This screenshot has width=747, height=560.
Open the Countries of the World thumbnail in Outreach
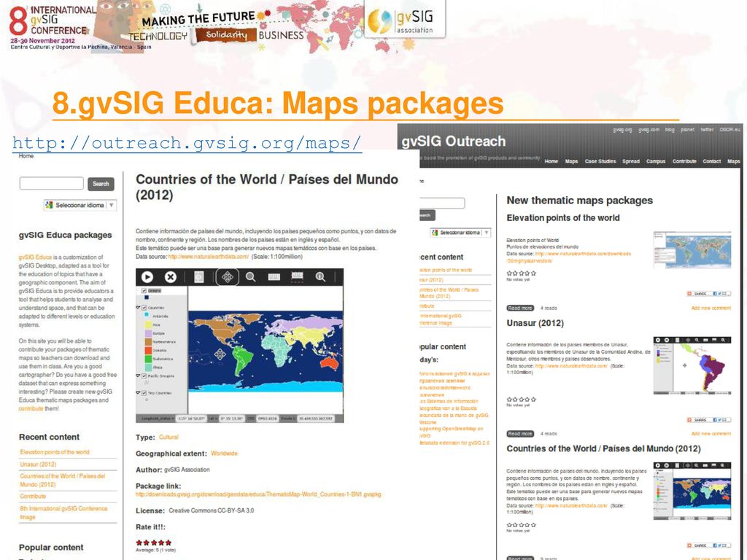tap(692, 491)
